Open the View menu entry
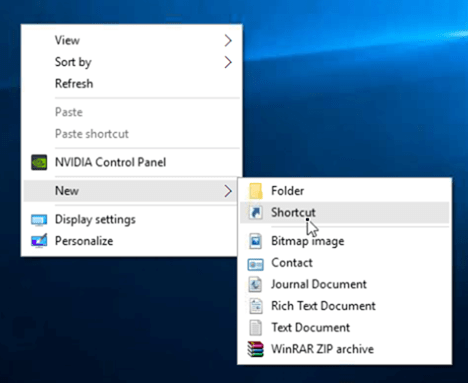The width and height of the screenshot is (468, 383). click(x=131, y=40)
